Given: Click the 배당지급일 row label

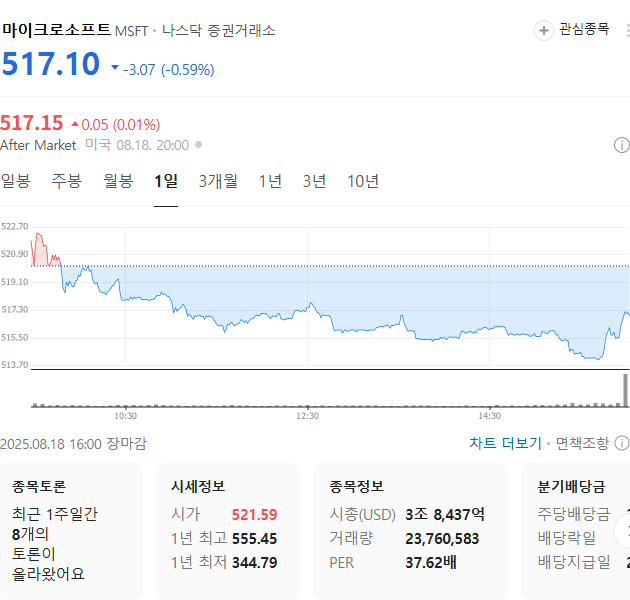Looking at the screenshot, I should coord(574,563).
